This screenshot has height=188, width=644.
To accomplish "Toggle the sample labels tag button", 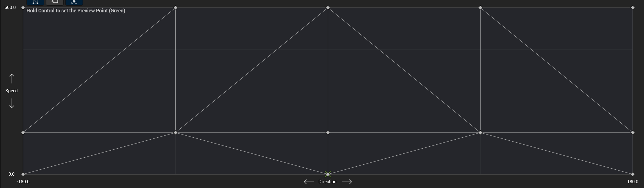I will [x=55, y=2].
